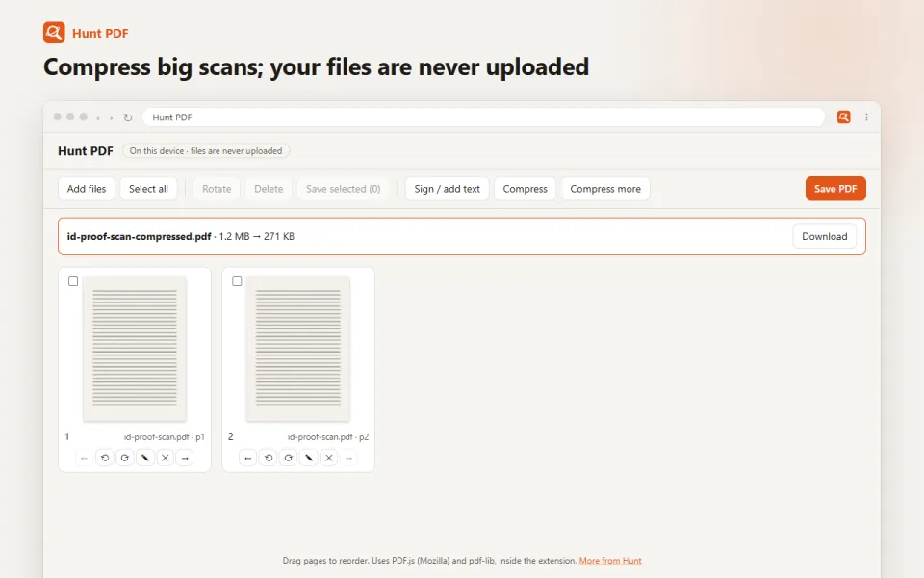The image size is (924, 578).
Task: Rotate page 2 clockwise
Action: pyautogui.click(x=288, y=458)
